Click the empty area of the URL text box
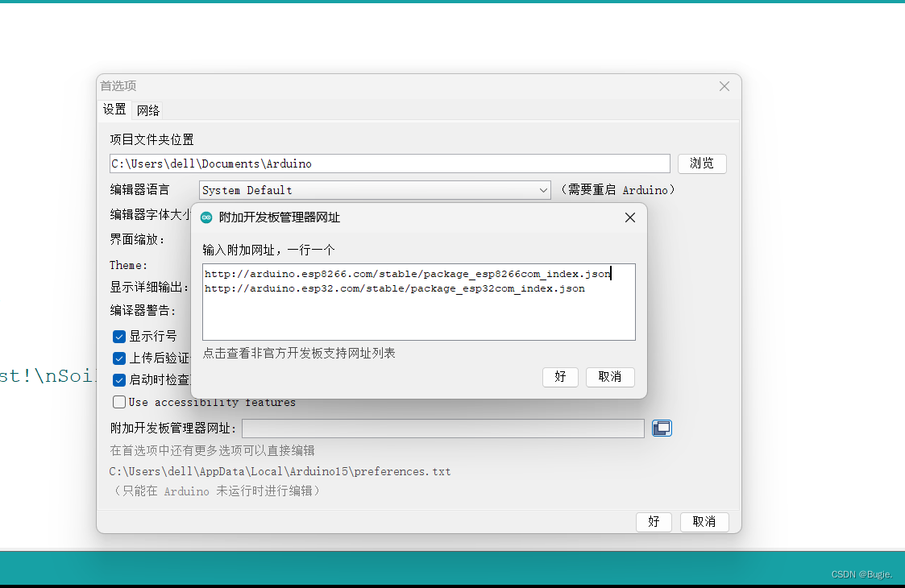This screenshot has width=905, height=588. click(419, 318)
